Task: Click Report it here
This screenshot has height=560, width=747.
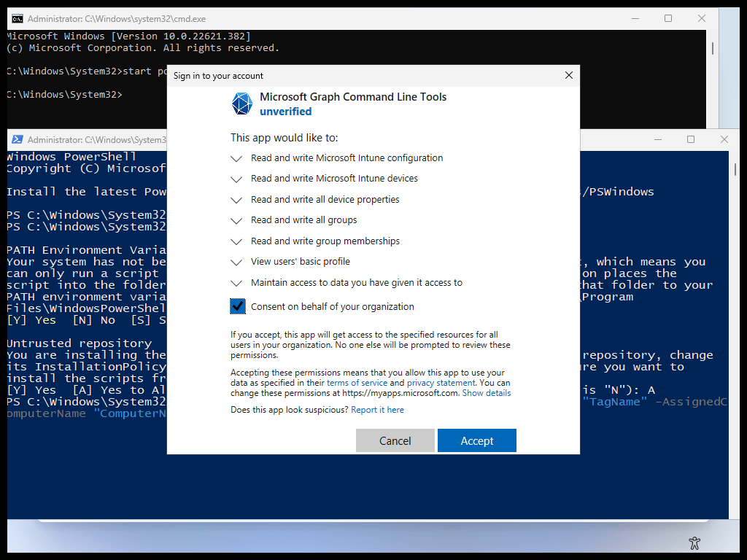Action: (x=377, y=409)
